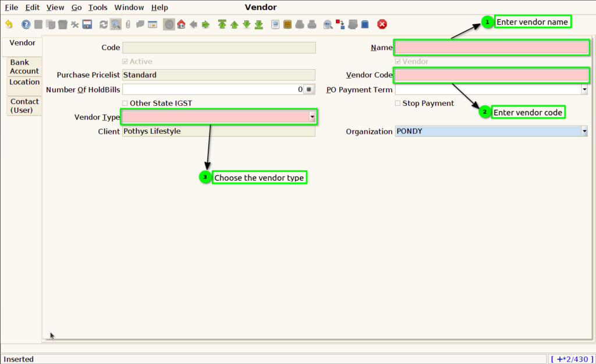This screenshot has width=596, height=364.
Task: Click the Print toolbar icon
Action: tap(312, 24)
